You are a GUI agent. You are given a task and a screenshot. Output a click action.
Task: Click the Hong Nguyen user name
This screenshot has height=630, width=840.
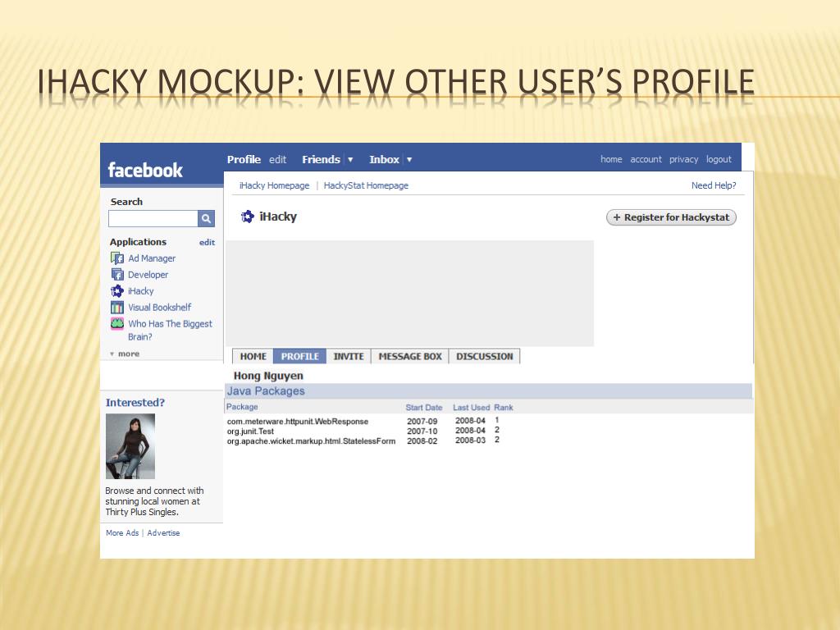coord(268,376)
